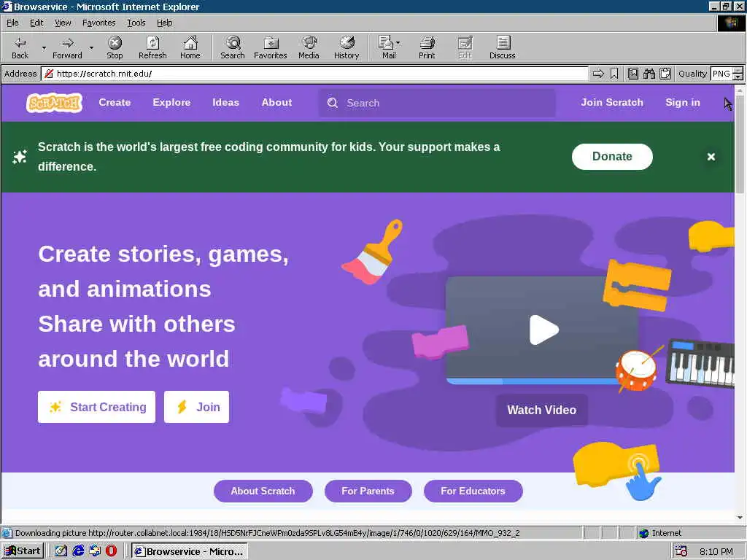Open the Tools menu
The width and height of the screenshot is (747, 560).
click(136, 23)
